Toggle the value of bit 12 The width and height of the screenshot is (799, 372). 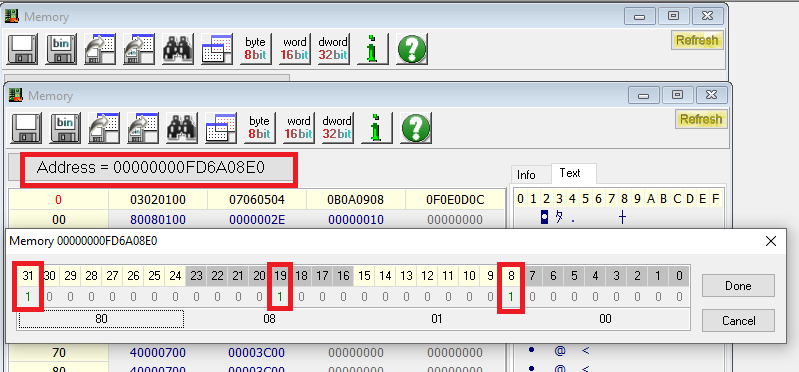tap(427, 297)
